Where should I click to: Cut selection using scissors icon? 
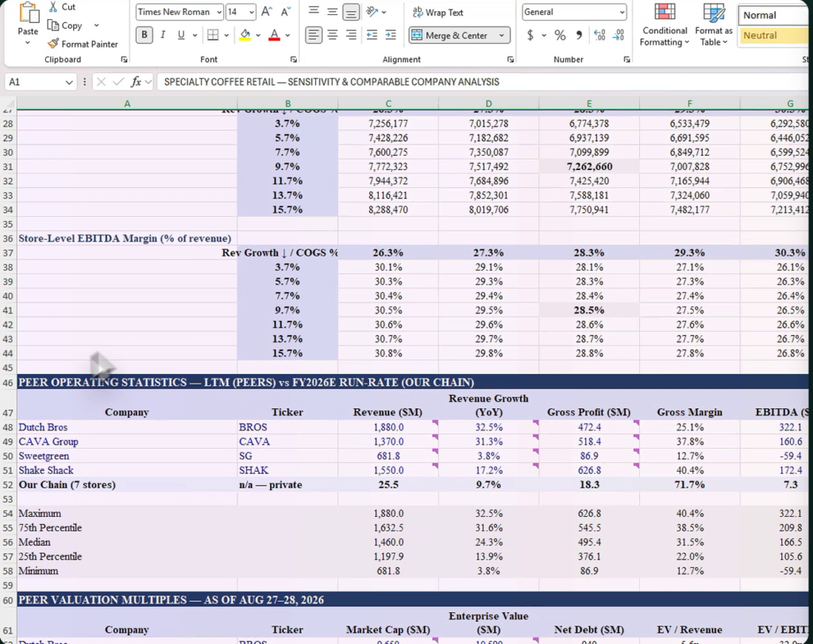click(x=53, y=6)
